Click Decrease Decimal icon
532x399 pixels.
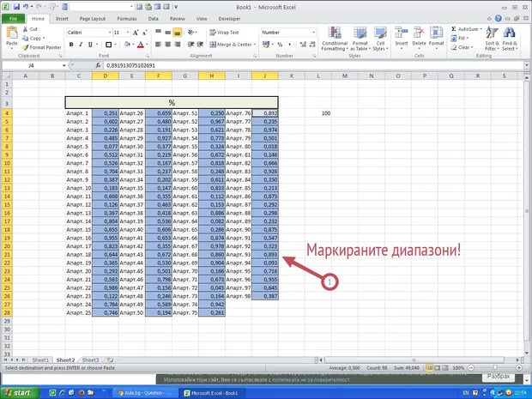312,45
